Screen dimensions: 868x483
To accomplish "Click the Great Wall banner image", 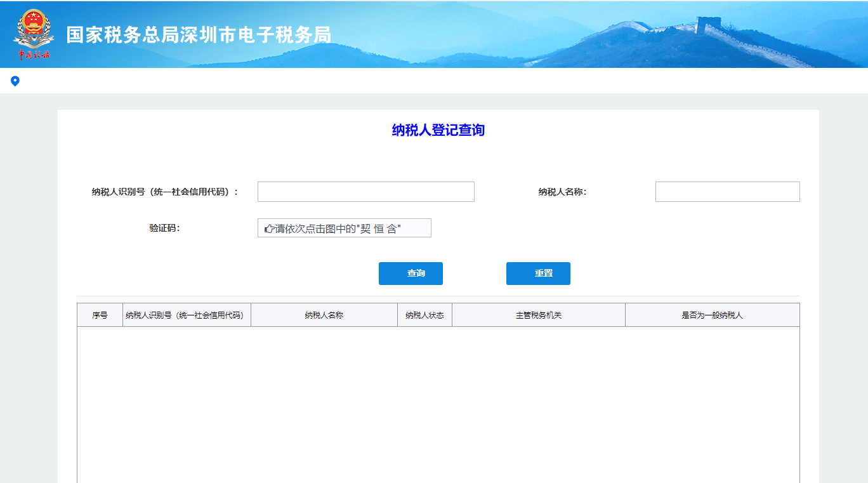I will (698, 35).
